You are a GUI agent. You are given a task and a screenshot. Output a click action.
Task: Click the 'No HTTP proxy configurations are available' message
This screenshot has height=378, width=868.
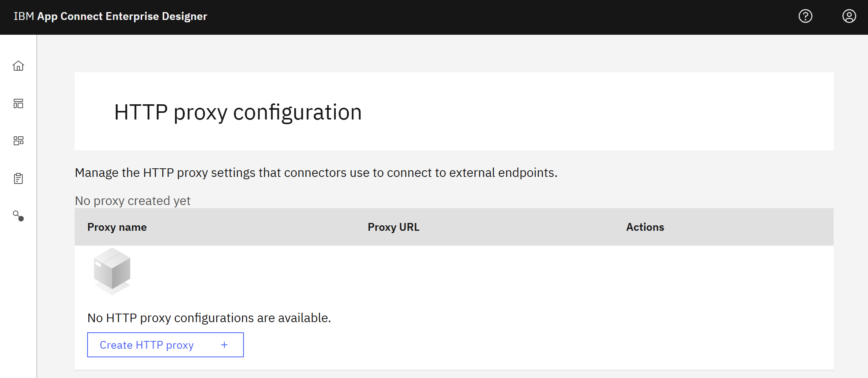click(x=209, y=318)
